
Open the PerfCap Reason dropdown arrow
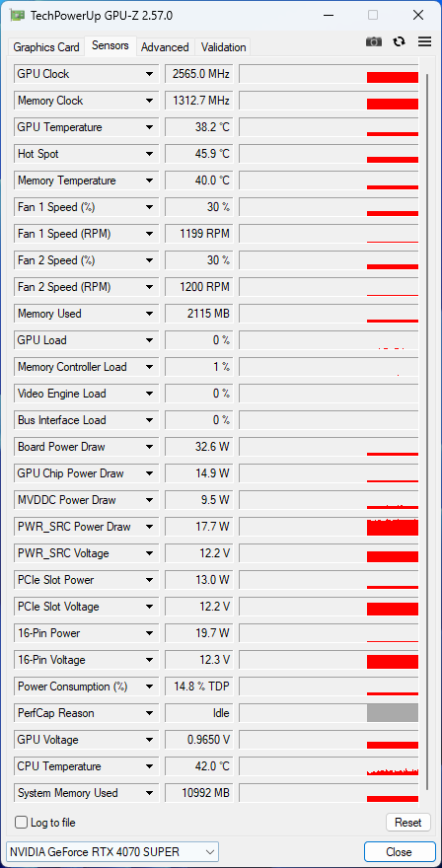(x=149, y=713)
